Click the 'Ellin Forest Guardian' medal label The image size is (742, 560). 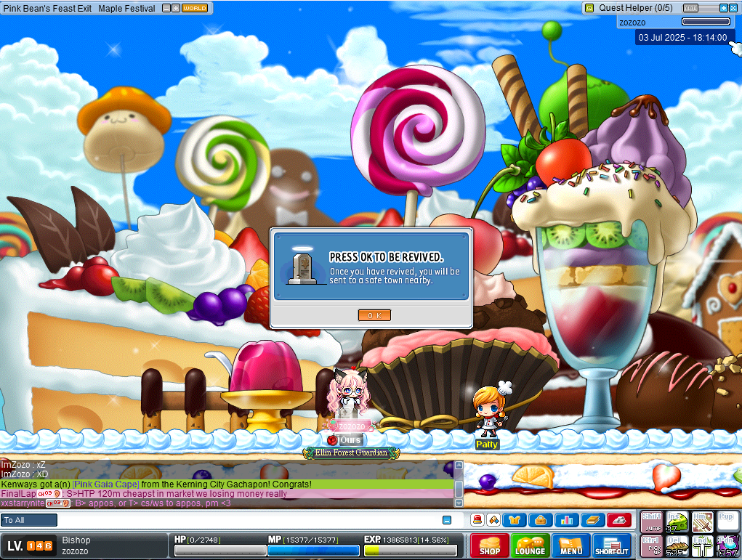[351, 453]
